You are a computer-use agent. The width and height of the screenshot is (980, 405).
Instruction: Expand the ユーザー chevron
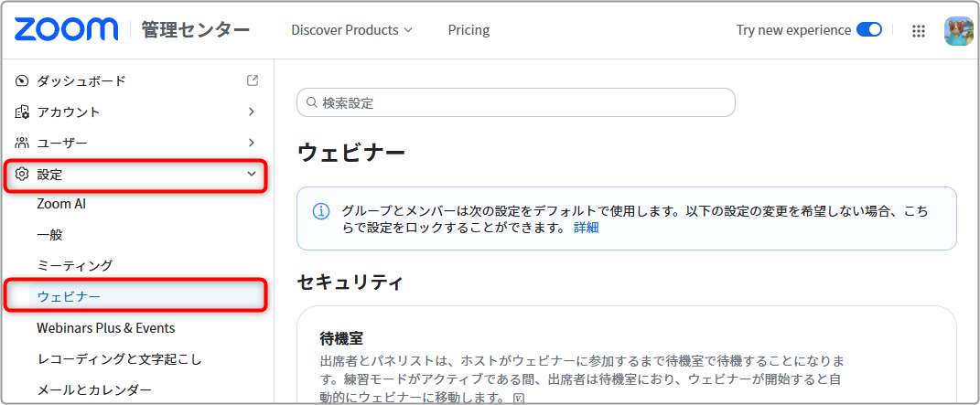252,143
